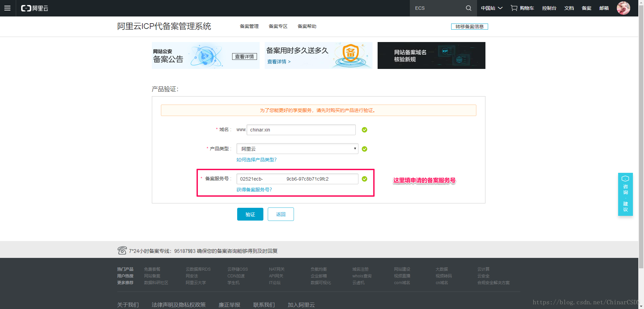Image resolution: width=644 pixels, height=309 pixels.
Task: Click the cn域名 footer link
Action: pos(442,282)
